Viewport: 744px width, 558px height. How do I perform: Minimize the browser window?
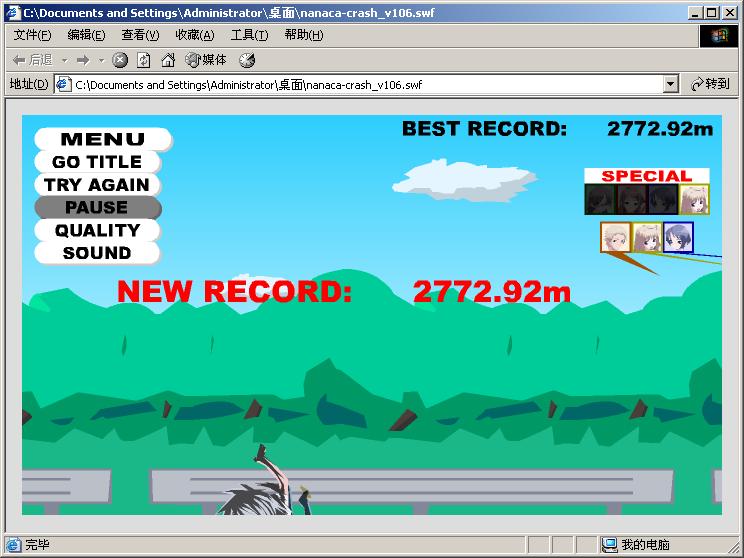696,13
